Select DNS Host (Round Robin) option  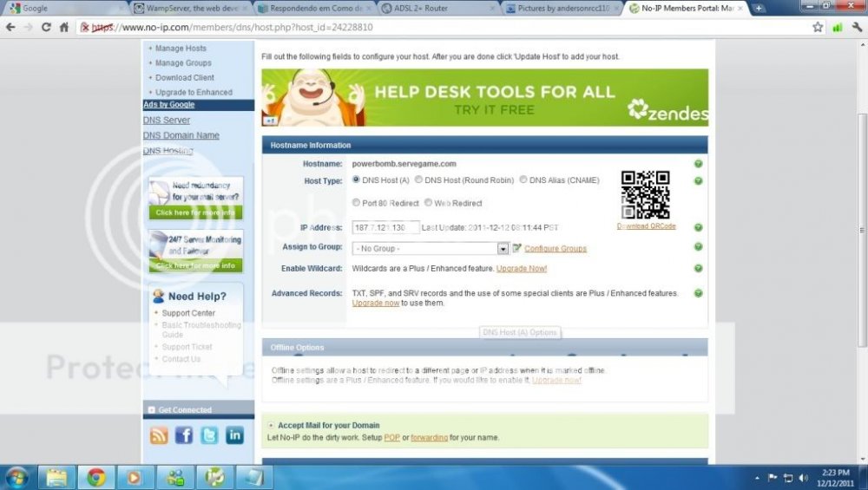[418, 180]
